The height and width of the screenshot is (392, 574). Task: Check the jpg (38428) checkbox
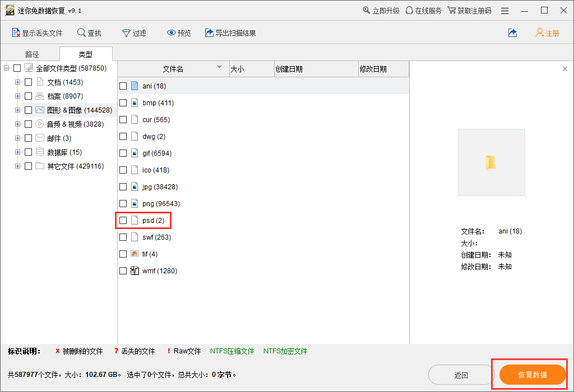(x=123, y=187)
